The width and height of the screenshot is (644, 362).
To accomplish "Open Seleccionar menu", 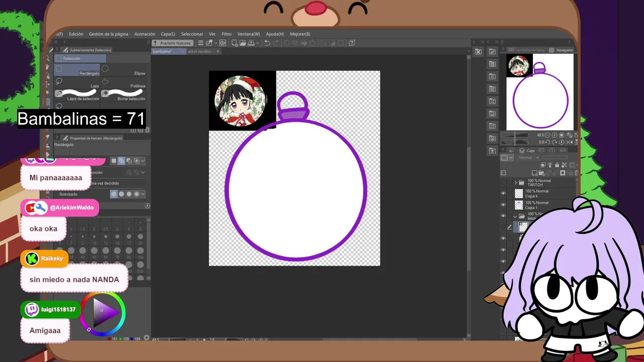I will click(x=192, y=34).
